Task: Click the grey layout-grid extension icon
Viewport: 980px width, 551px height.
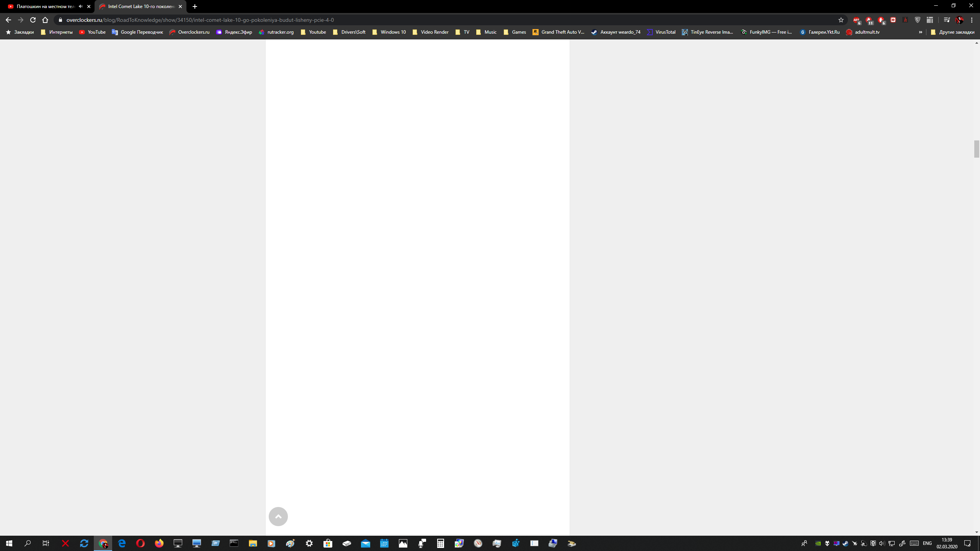Action: click(x=930, y=20)
